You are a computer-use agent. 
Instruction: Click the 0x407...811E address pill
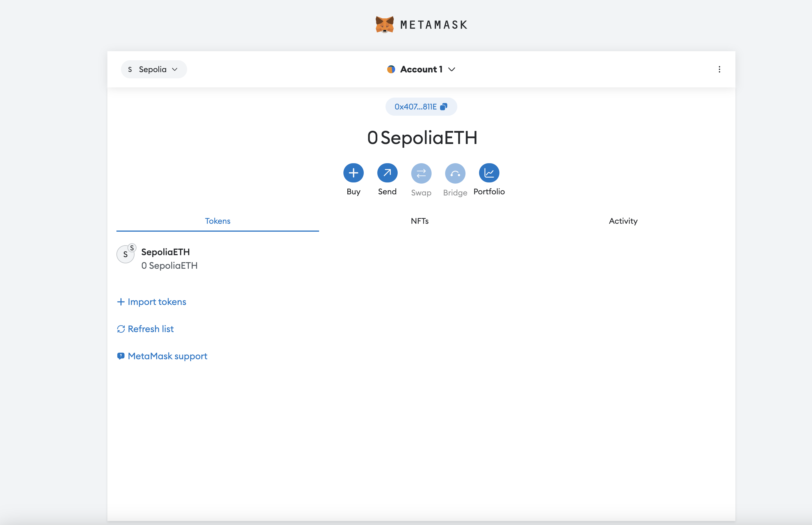[x=415, y=107]
